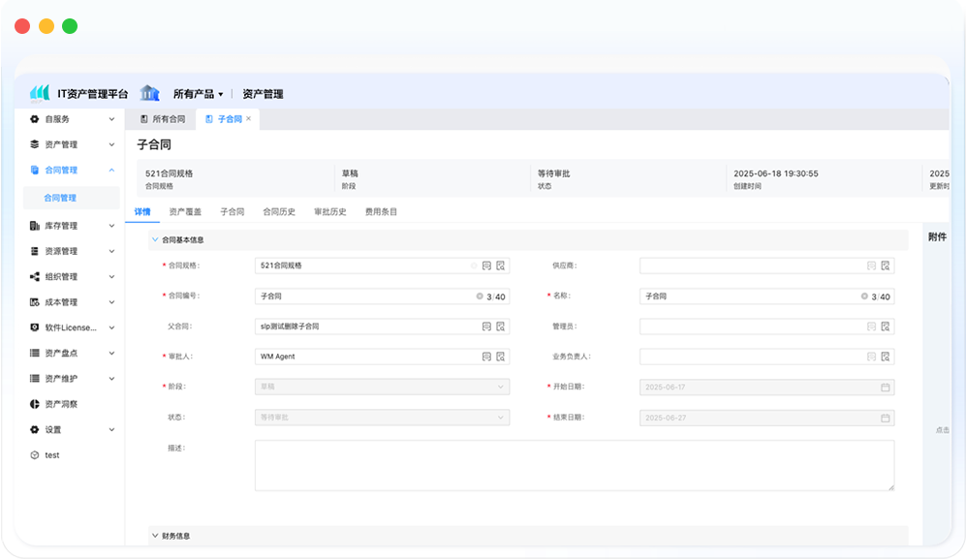This screenshot has height=560, width=966.
Task: Click the lookup search icon in 父合同 field
Action: (501, 327)
